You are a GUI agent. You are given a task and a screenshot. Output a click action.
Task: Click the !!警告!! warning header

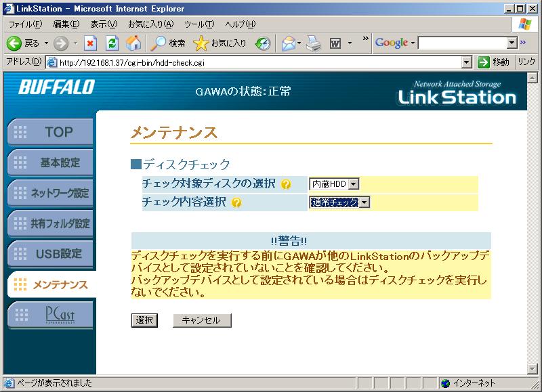(289, 241)
